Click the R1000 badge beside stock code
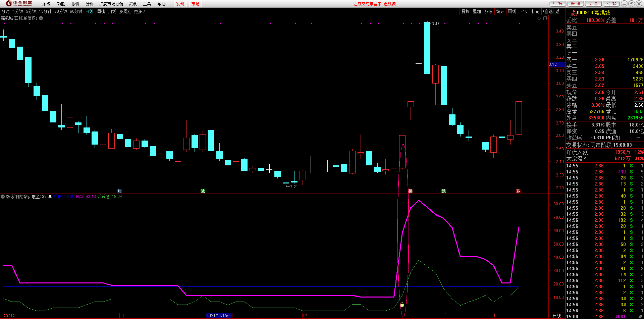 574,13
